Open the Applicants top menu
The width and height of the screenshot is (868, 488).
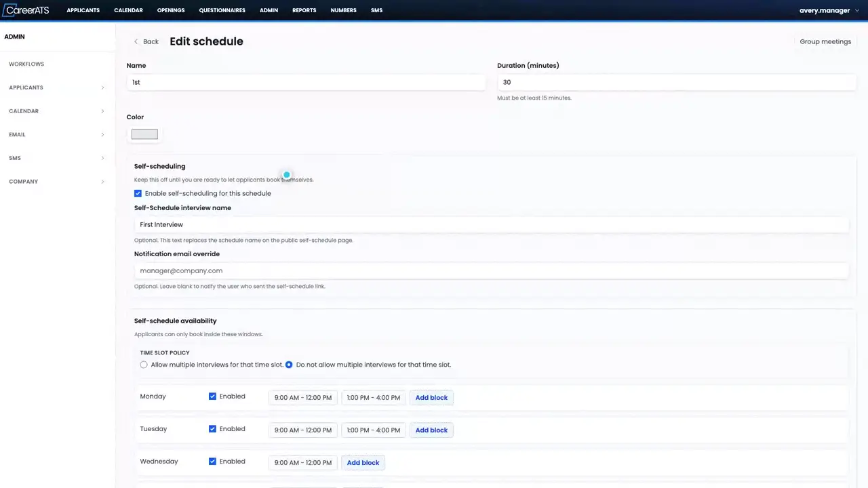(x=83, y=10)
